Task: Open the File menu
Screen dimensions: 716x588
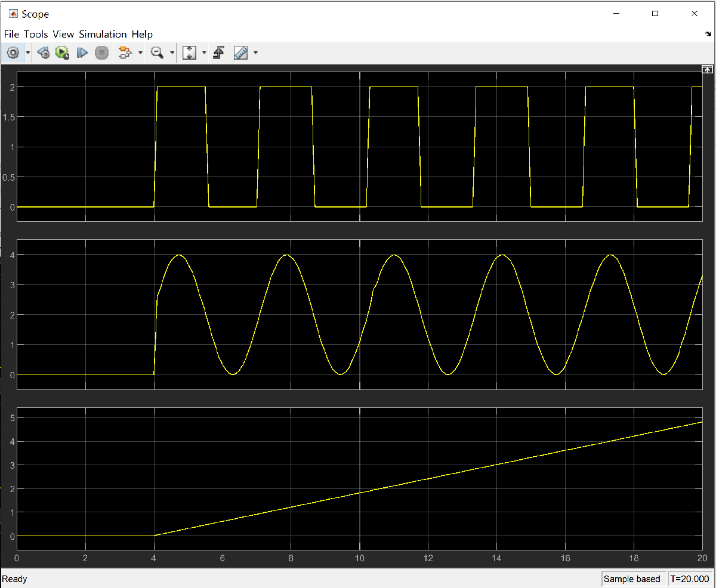Action: [11, 34]
